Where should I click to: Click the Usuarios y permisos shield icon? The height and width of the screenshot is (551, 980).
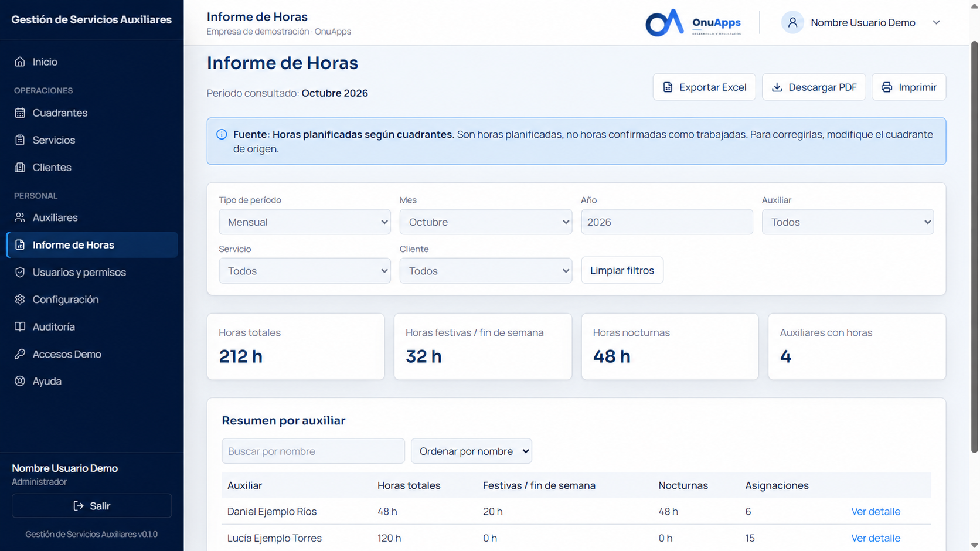[x=20, y=272]
